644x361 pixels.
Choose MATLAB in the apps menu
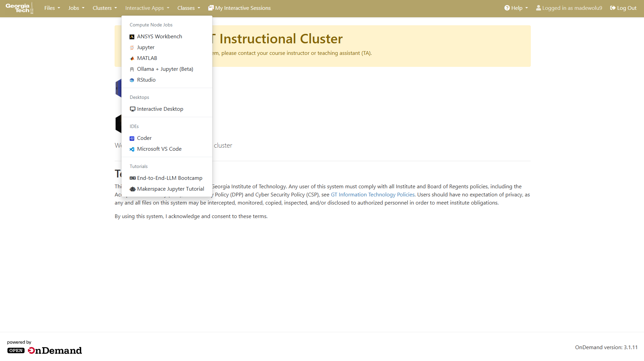[x=167, y=58]
